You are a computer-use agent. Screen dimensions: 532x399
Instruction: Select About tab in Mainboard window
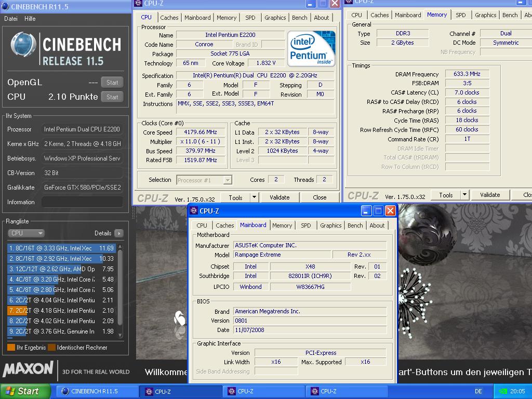point(377,225)
